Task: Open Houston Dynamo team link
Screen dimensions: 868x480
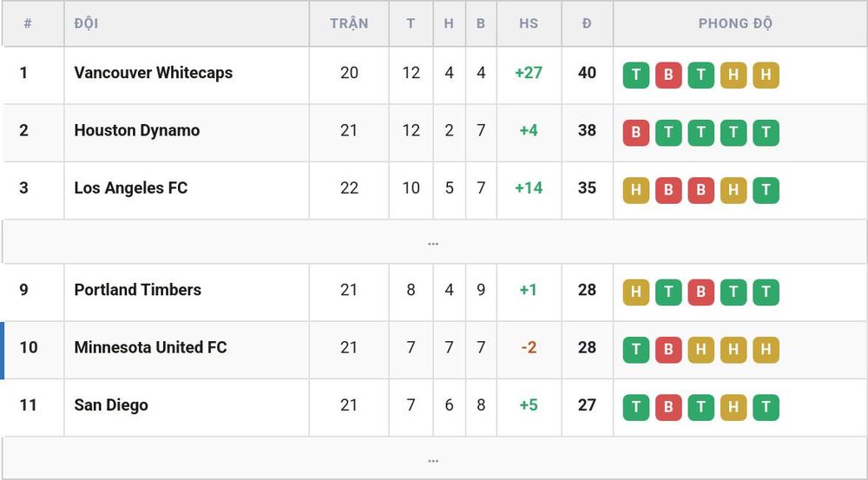Action: 137,131
